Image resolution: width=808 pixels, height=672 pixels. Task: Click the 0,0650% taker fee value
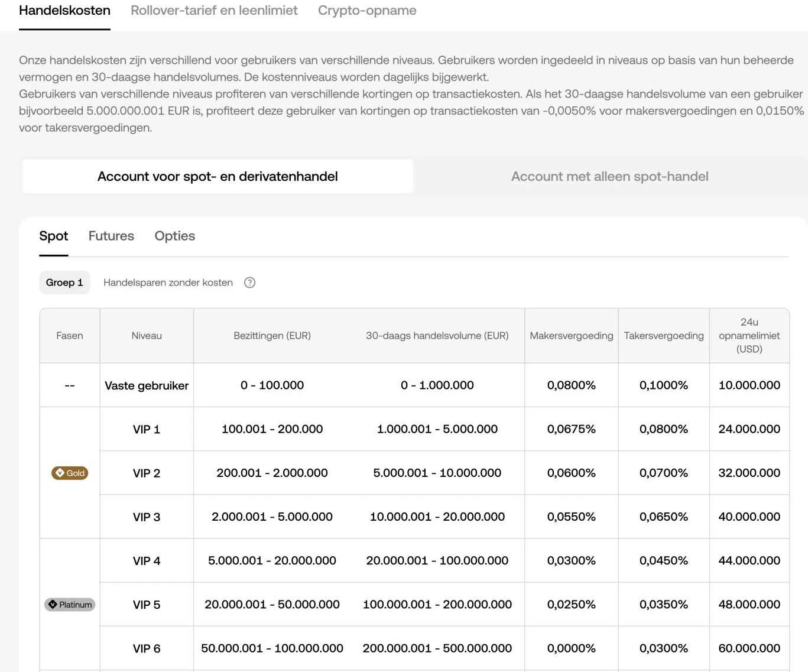point(664,517)
